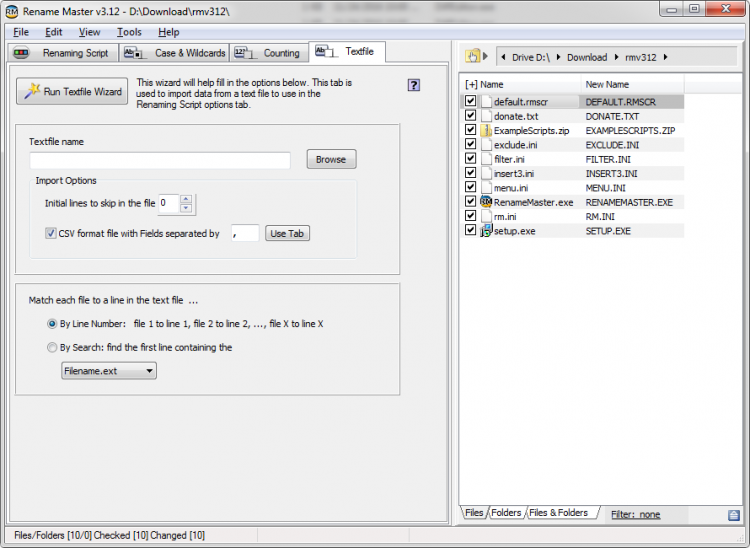Uncheck the donate.txt checkbox
750x548 pixels.
click(470, 115)
